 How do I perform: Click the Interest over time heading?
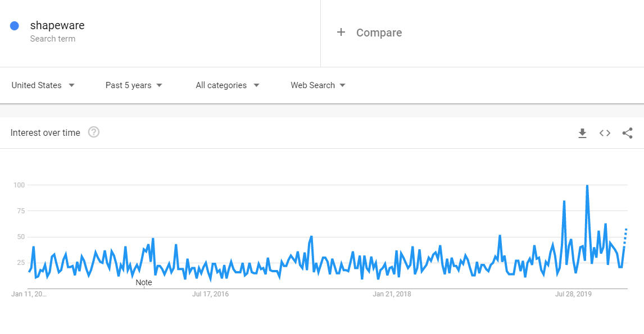pos(45,132)
